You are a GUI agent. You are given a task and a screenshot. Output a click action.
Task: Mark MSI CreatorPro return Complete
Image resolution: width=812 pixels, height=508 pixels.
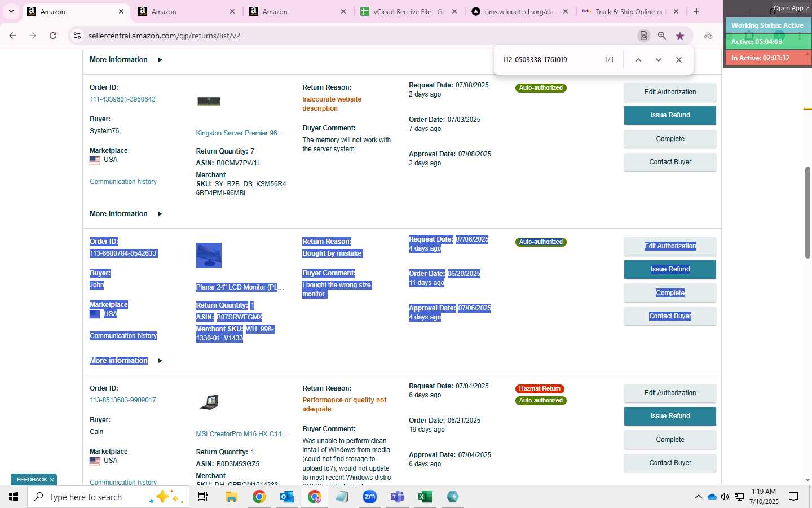(670, 440)
